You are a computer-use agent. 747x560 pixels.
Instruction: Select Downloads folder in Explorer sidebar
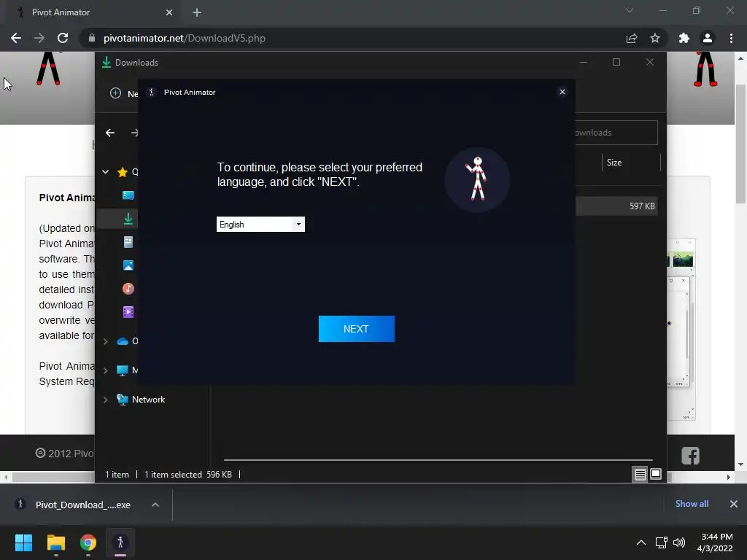128,219
